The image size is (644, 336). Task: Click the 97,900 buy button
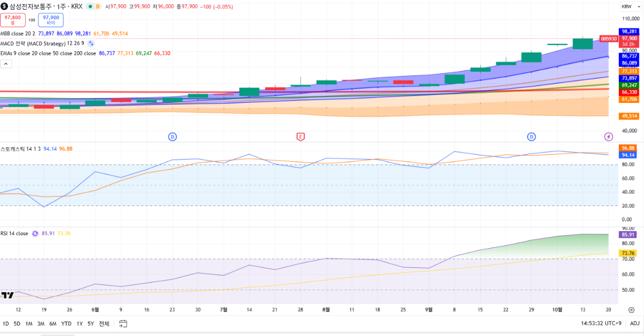click(51, 20)
